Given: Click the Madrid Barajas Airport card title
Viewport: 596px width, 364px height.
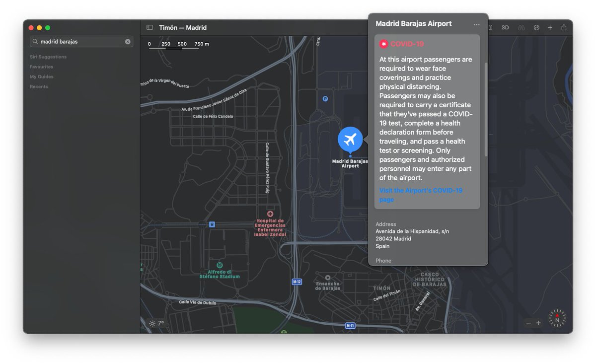Looking at the screenshot, I should coord(414,24).
